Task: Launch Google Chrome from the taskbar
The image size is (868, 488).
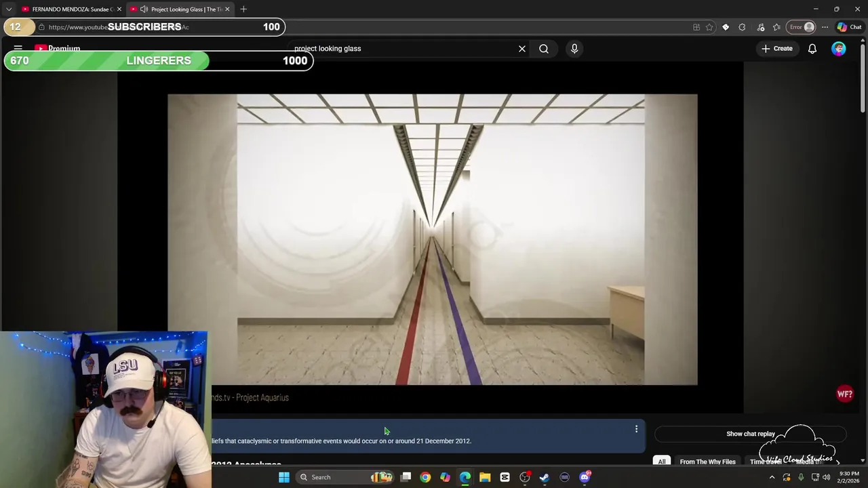Action: (425, 477)
